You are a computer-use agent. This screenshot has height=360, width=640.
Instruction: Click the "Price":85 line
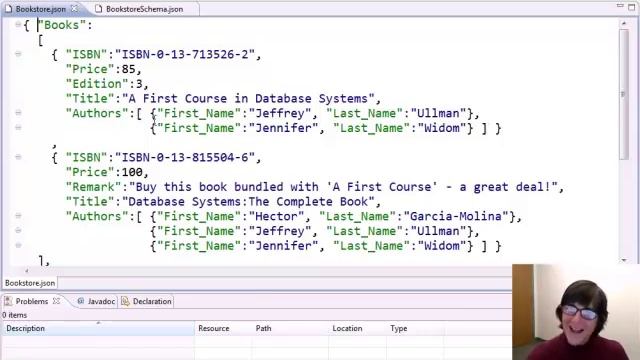pos(103,69)
